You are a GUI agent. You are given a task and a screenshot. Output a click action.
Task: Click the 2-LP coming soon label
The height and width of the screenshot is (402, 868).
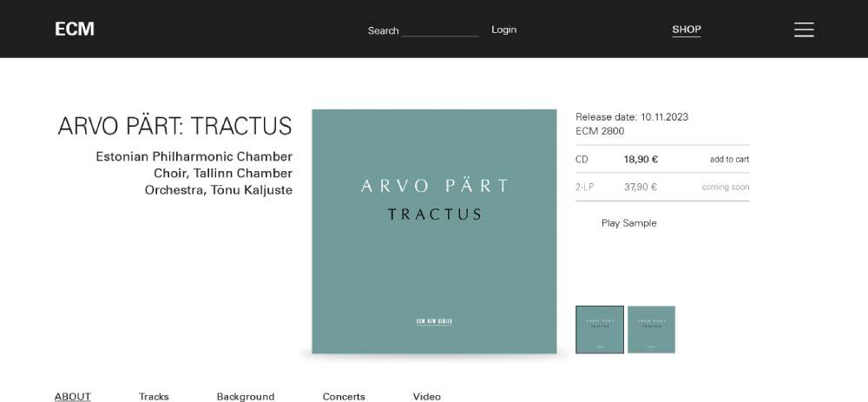tap(725, 188)
